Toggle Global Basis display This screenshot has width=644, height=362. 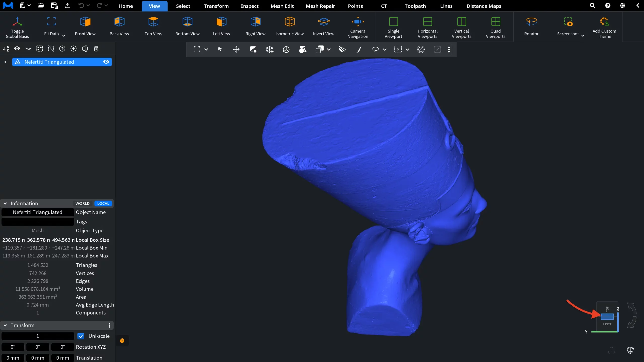[x=17, y=27]
